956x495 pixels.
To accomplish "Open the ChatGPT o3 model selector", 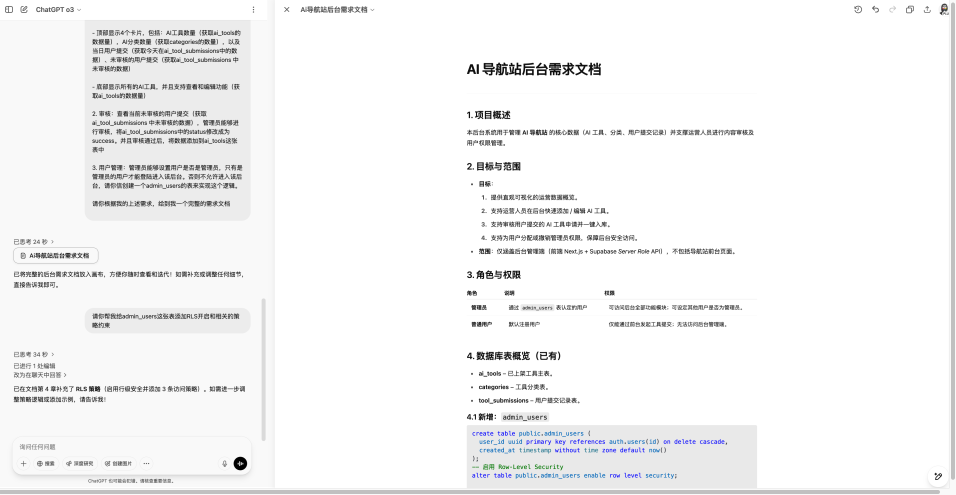I will [x=58, y=9].
